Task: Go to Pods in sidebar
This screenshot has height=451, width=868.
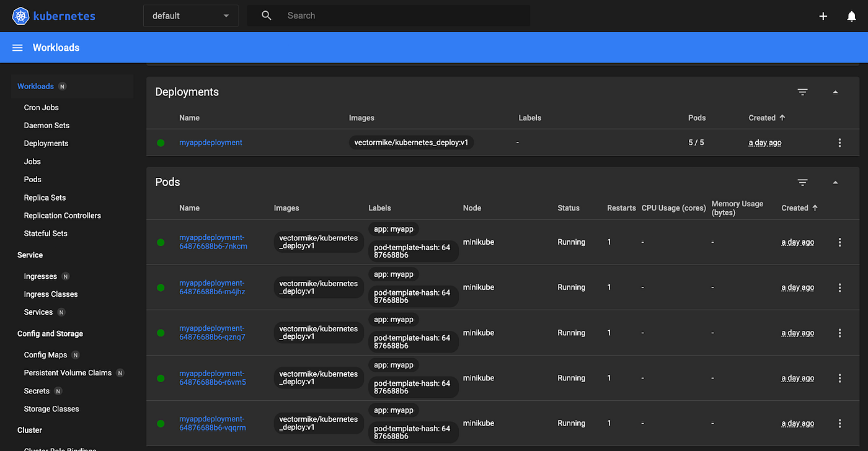Action: point(33,179)
